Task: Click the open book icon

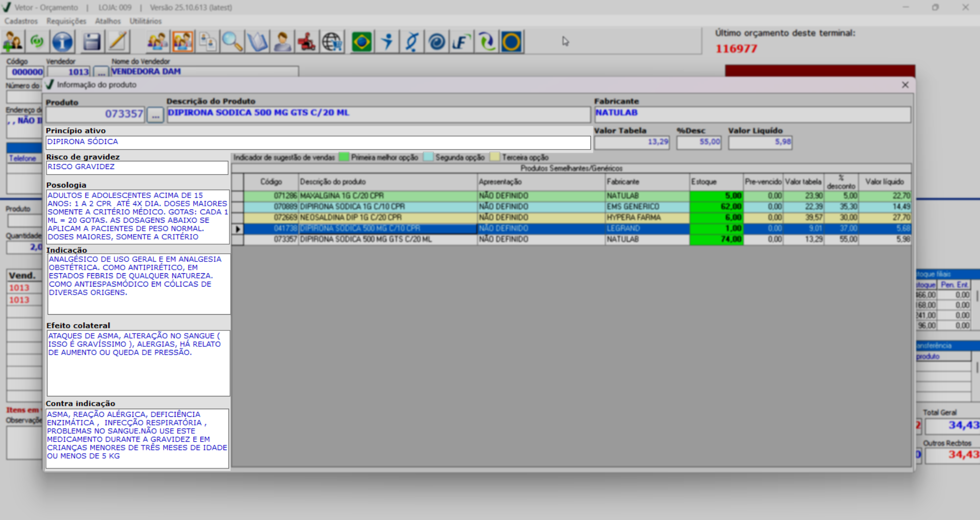Action: [x=257, y=42]
